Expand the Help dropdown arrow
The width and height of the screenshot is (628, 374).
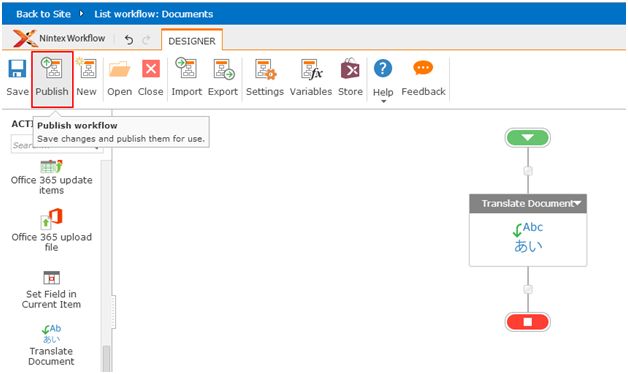point(383,101)
